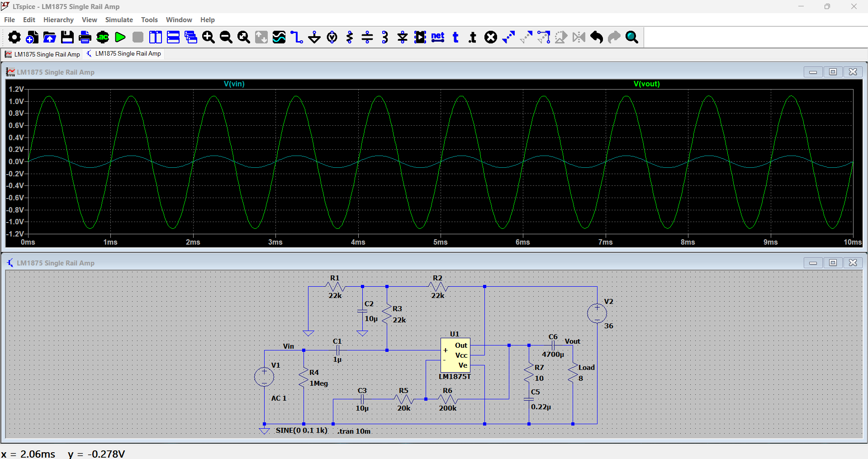Image resolution: width=868 pixels, height=459 pixels.
Task: Click the V(vout) trace label
Action: coord(646,84)
